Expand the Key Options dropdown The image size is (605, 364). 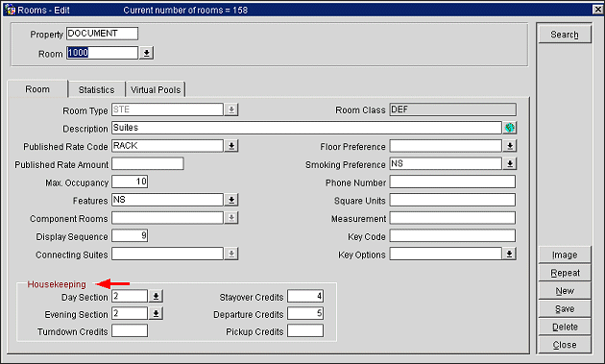[510, 254]
